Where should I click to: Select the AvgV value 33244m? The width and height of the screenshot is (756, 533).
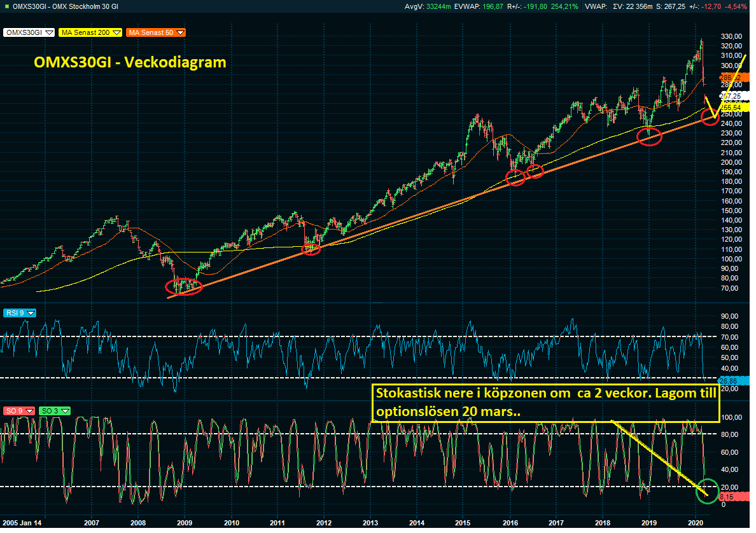click(438, 6)
